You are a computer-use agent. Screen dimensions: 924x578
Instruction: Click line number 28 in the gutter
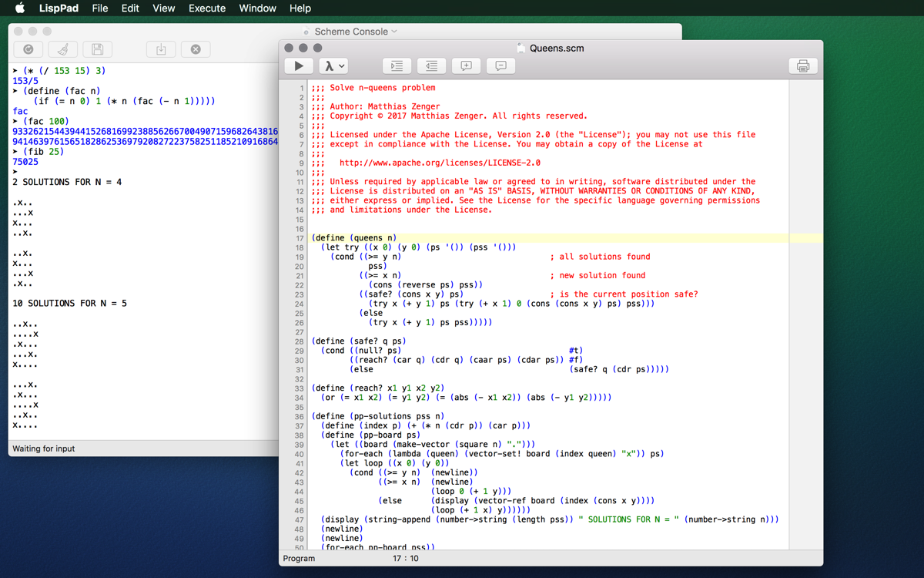pos(300,341)
